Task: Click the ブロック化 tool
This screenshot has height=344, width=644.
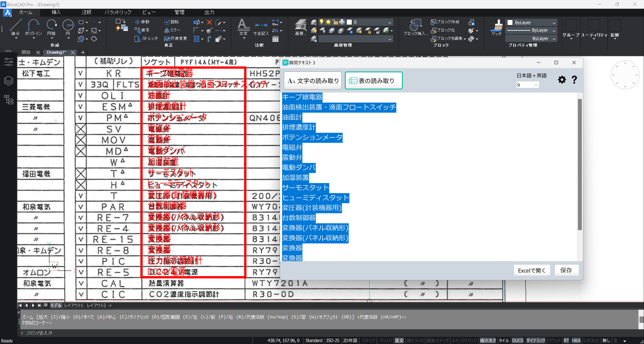Action: point(443,30)
